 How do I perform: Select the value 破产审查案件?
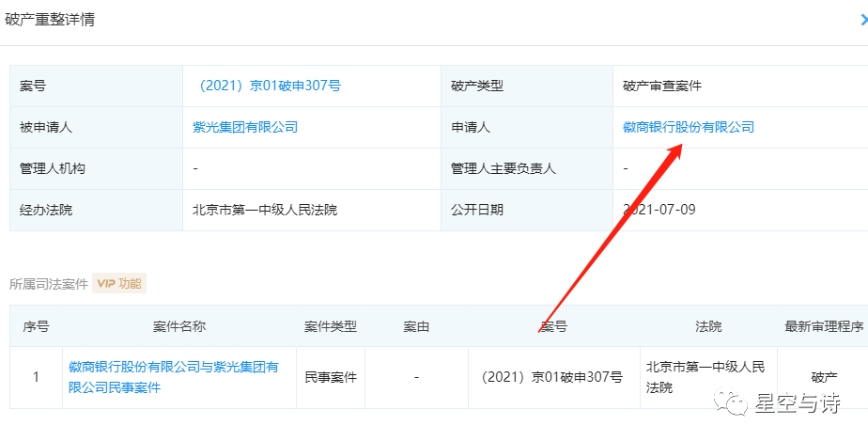[x=662, y=86]
